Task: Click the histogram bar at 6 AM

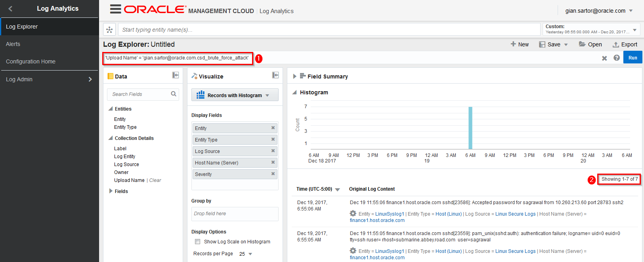Action: click(x=470, y=128)
